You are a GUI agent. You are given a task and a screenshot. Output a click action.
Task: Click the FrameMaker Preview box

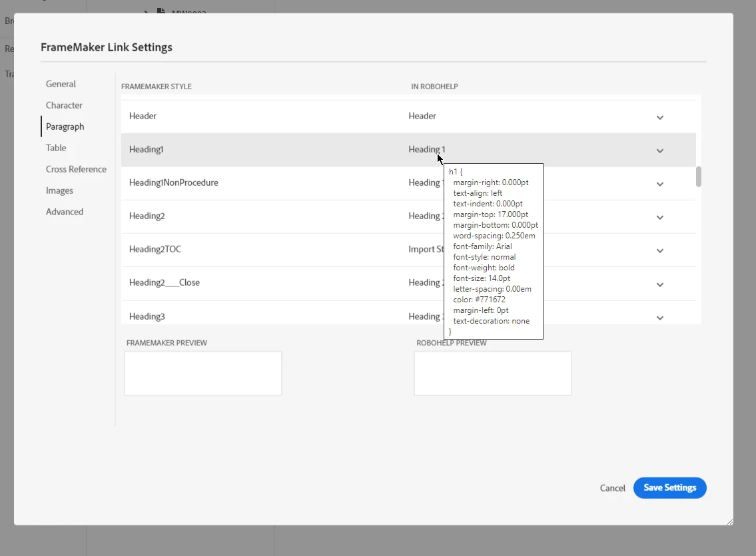[x=203, y=374]
